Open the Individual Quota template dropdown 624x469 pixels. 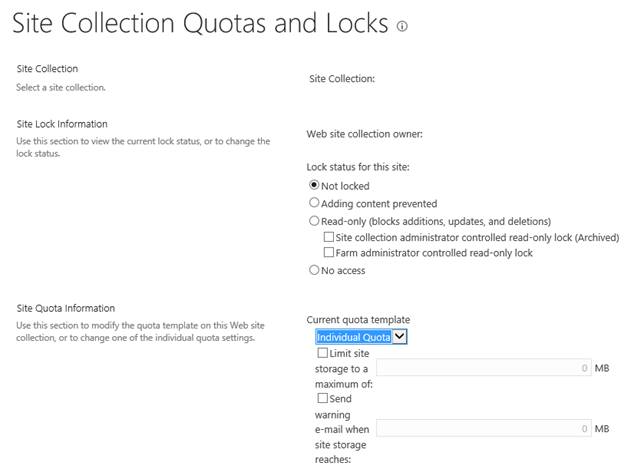361,337
